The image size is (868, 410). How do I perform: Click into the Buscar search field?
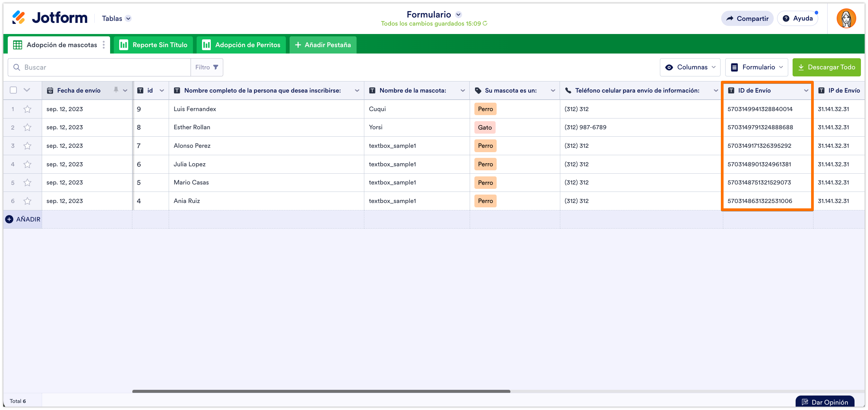coord(101,67)
